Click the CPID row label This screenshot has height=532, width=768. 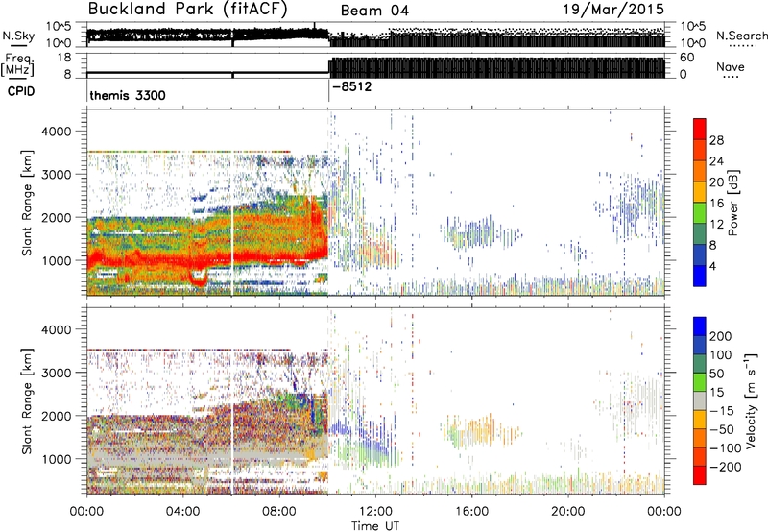tap(20, 91)
